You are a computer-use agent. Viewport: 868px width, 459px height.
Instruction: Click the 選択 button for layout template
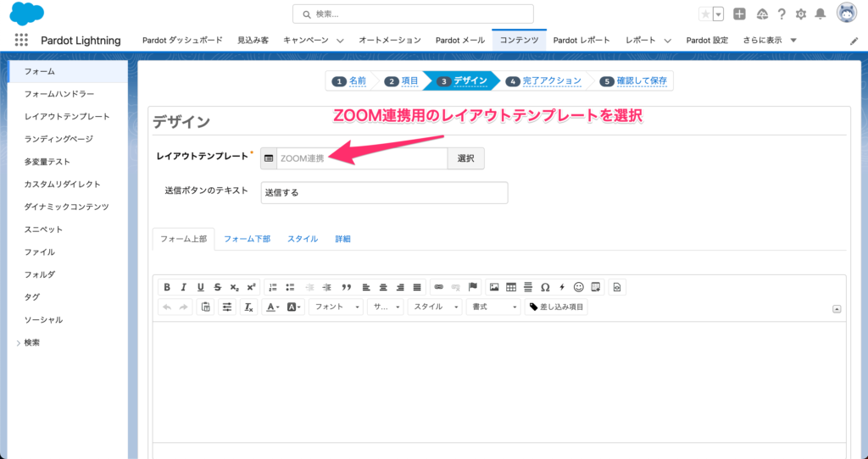466,158
